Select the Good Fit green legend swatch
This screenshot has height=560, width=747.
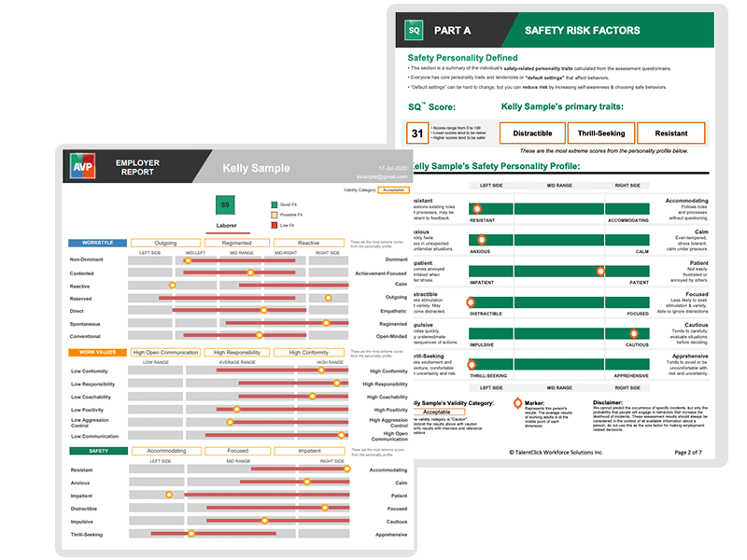point(274,204)
